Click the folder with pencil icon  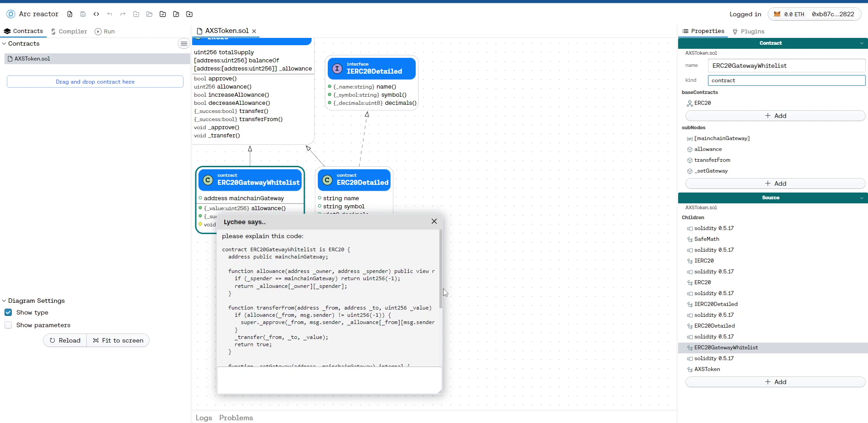click(176, 14)
